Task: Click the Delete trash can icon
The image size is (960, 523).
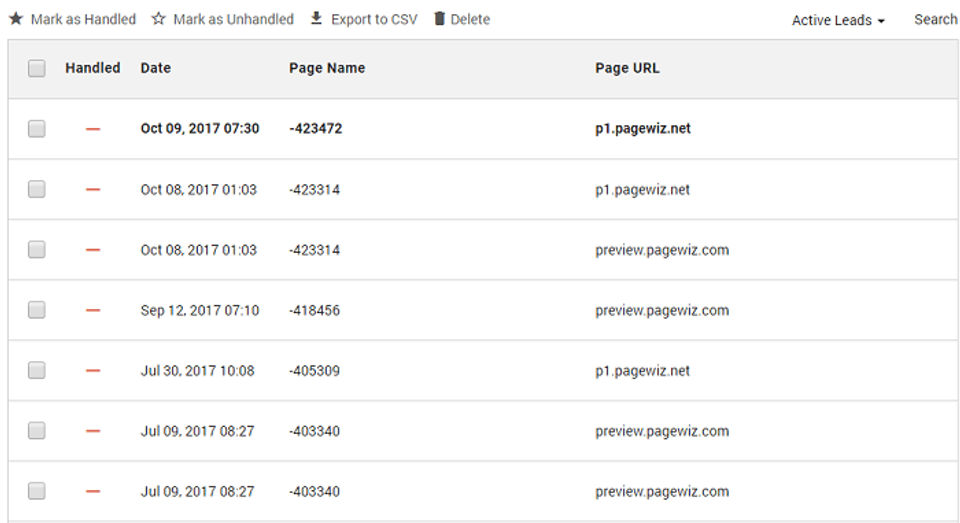Action: point(439,19)
